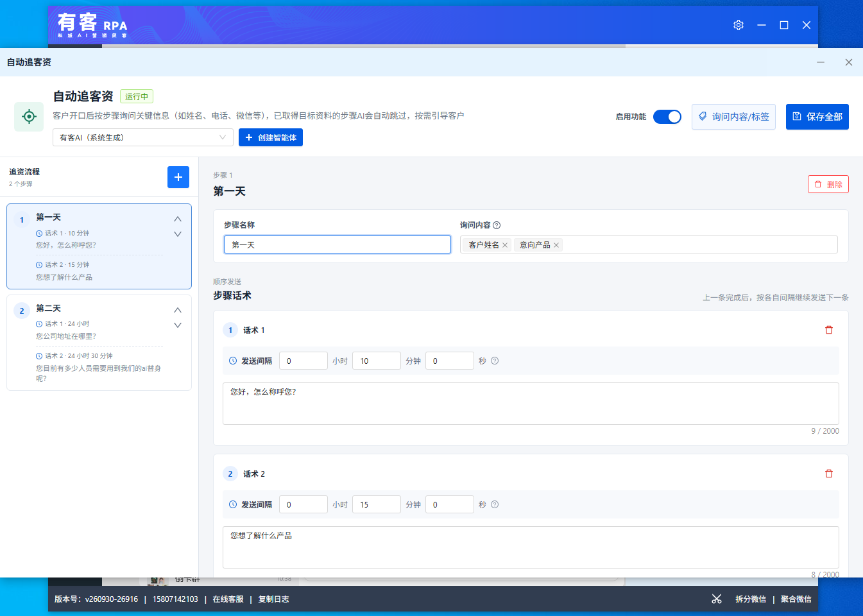Click 保存全部 button
Image resolution: width=863 pixels, height=616 pixels.
click(x=817, y=117)
